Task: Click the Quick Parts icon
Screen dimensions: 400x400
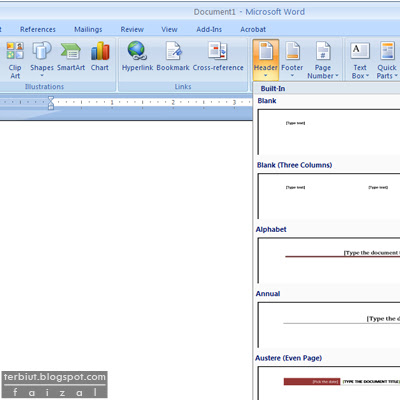Action: tap(387, 51)
